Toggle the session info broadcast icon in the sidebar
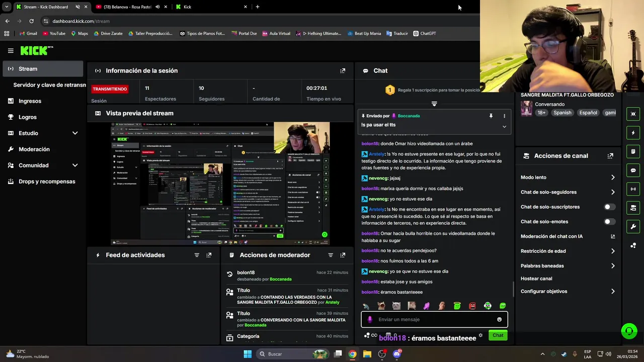644x362 pixels. (x=633, y=189)
